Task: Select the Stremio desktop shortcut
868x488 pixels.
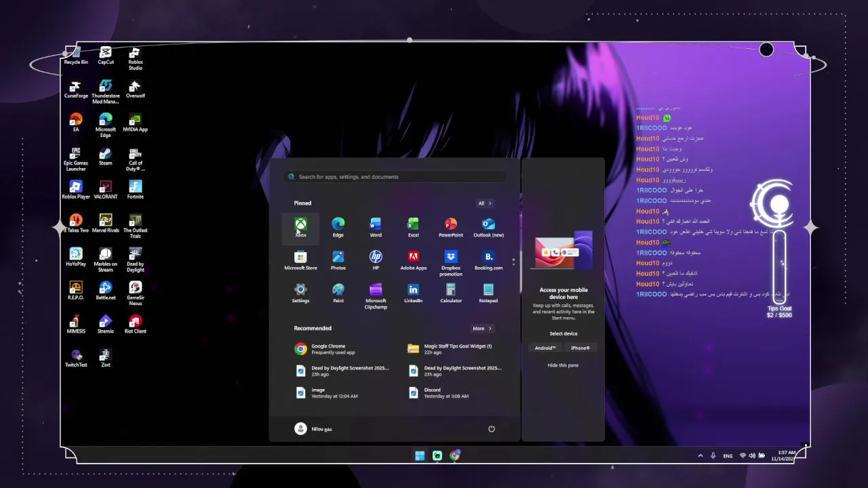Action: (x=106, y=325)
